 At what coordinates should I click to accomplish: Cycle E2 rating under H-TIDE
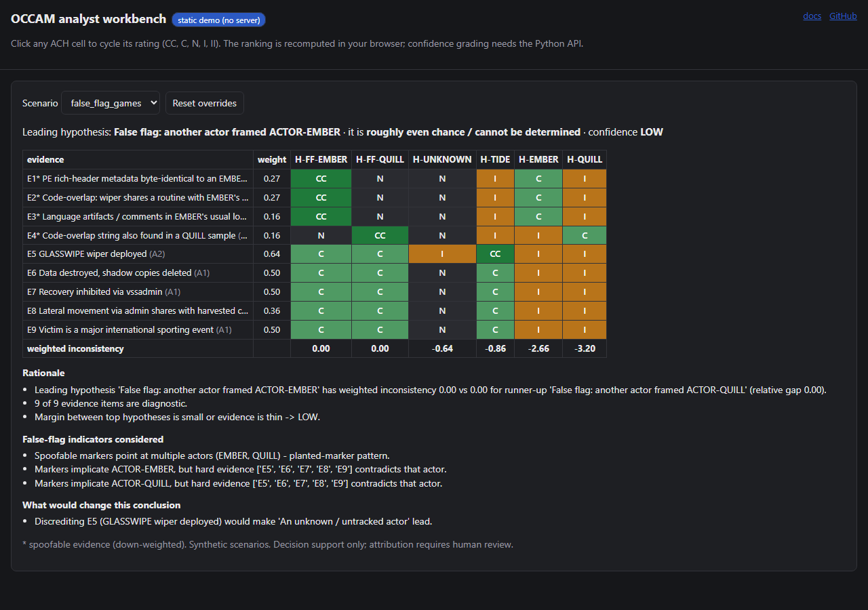click(495, 198)
